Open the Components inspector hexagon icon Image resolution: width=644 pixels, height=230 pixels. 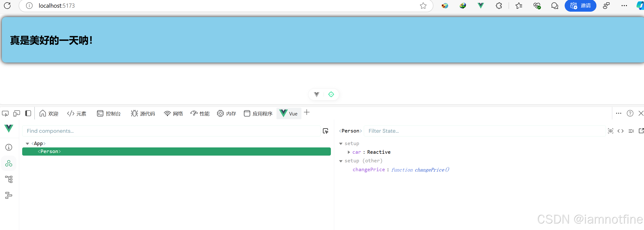8,163
